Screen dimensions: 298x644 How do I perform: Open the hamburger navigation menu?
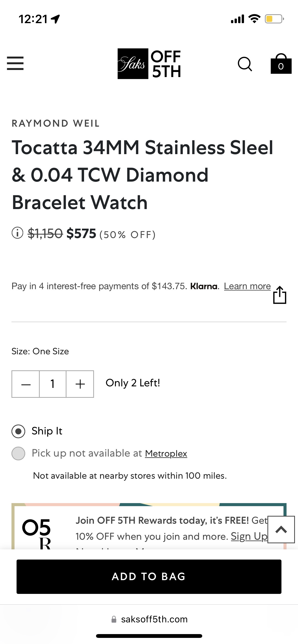click(15, 63)
